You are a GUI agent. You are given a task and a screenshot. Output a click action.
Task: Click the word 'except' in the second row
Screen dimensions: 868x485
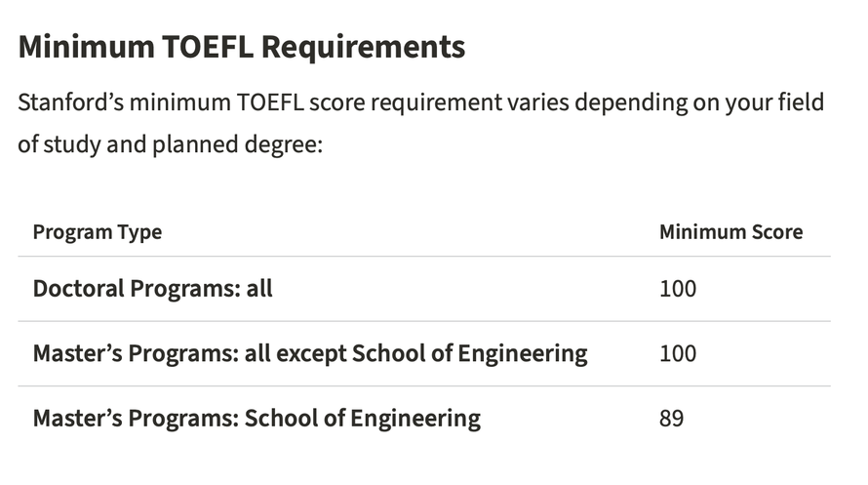[x=311, y=355]
